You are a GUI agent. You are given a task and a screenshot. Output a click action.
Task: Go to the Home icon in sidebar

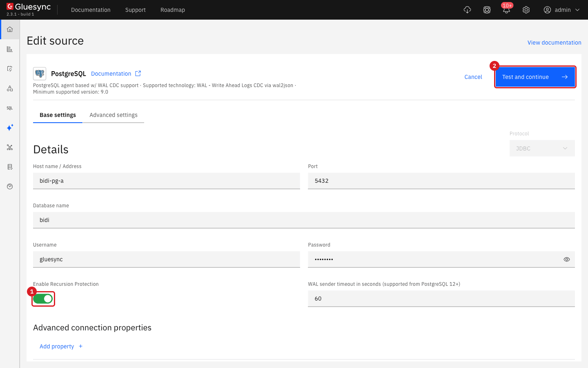point(10,29)
